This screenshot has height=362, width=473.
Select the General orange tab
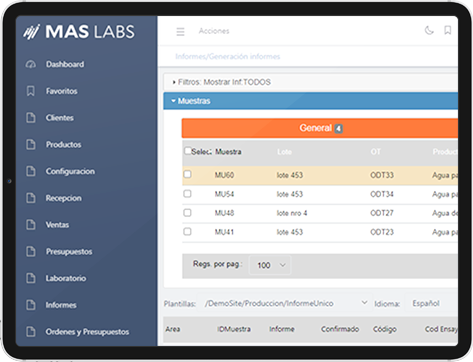point(320,128)
